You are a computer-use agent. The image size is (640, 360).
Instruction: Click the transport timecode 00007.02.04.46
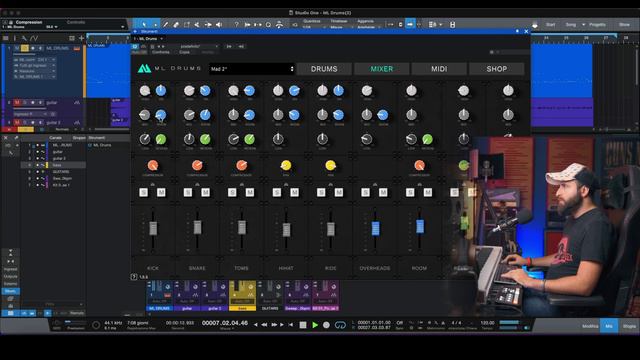[225, 323]
